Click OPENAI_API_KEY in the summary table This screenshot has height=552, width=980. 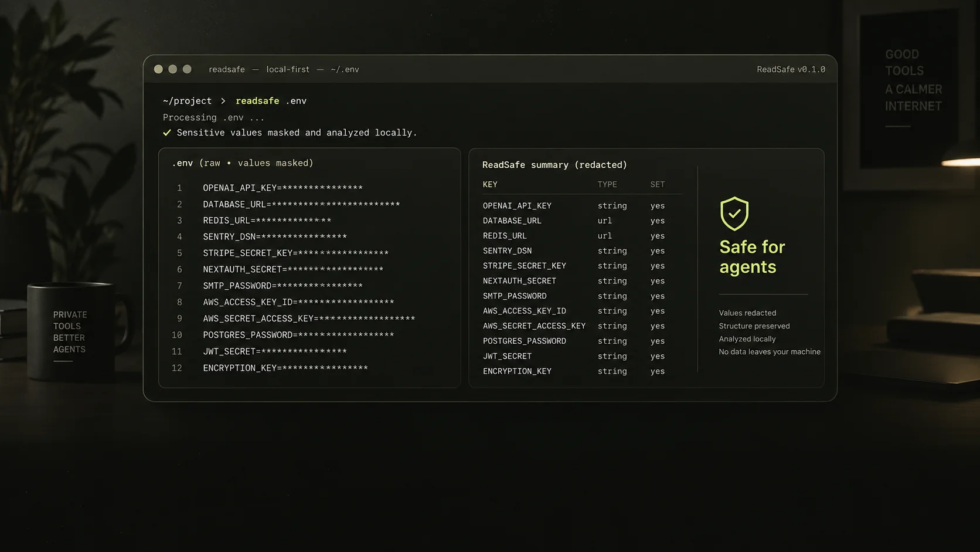[517, 206]
